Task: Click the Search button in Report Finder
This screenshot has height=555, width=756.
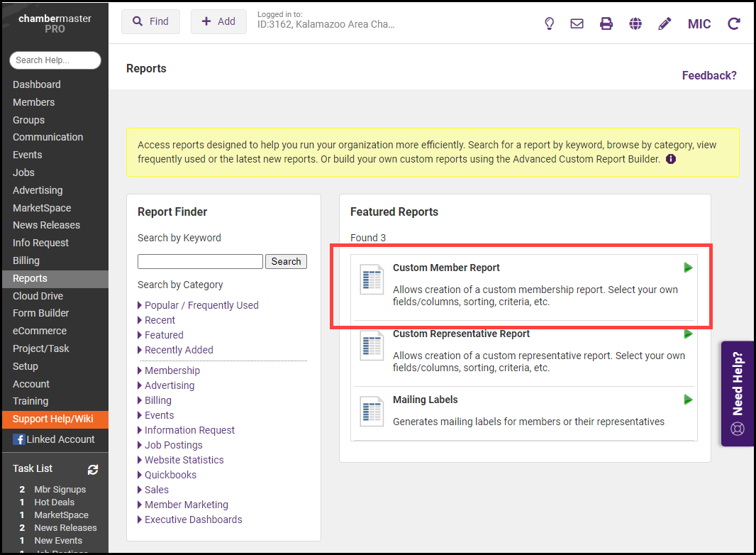Action: (286, 261)
